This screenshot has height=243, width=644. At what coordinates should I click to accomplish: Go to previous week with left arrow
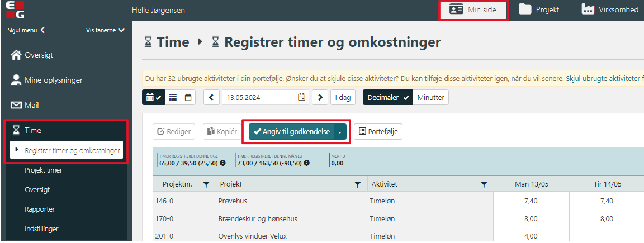coord(211,97)
